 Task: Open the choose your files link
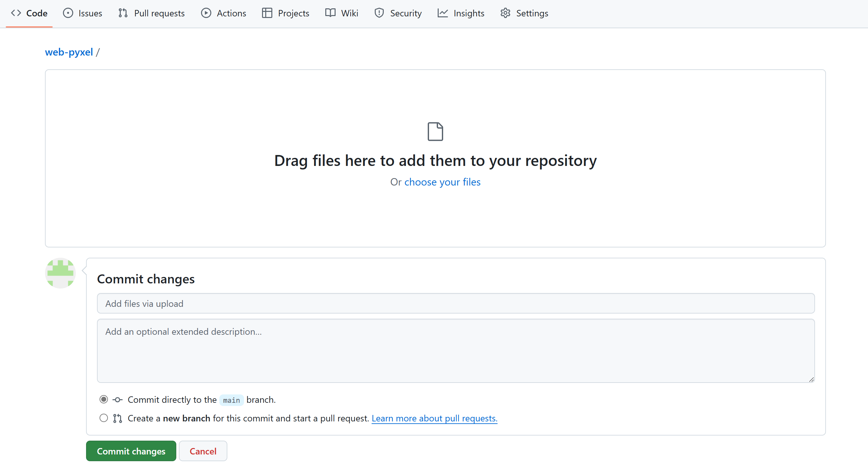click(x=442, y=182)
